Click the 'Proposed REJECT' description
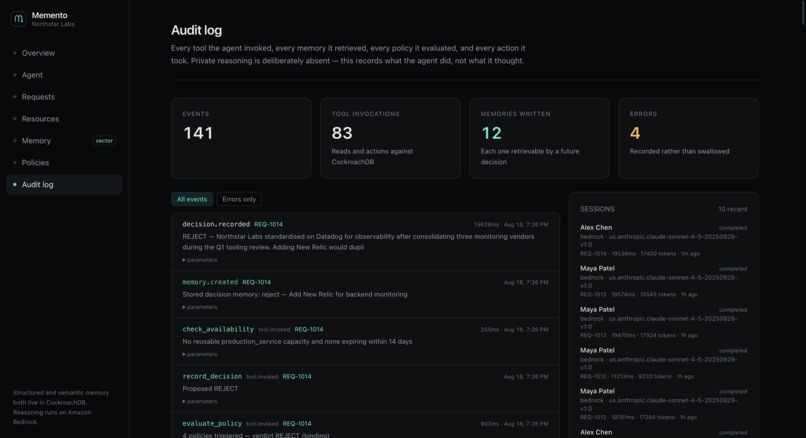 pos(210,389)
